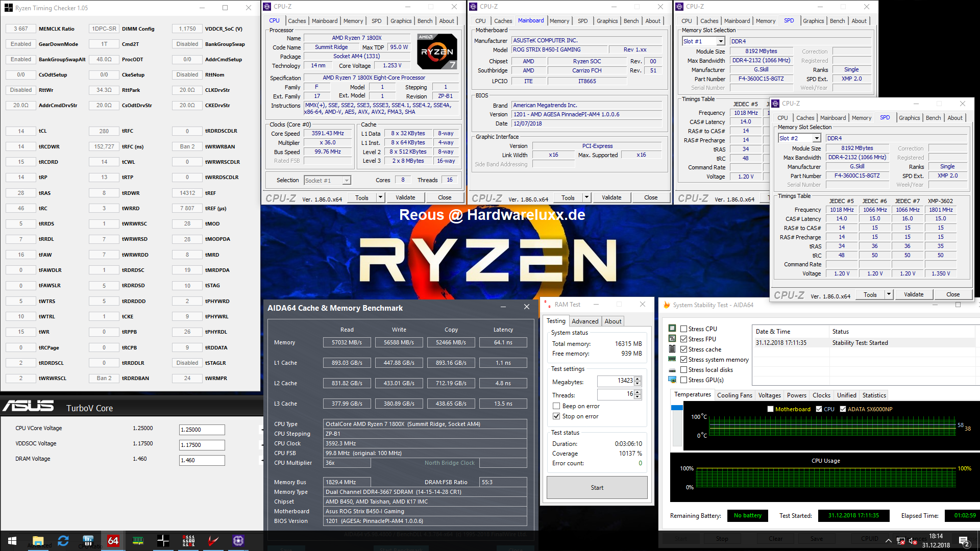
Task: Open AIDA64 from the taskbar
Action: pos(113,540)
